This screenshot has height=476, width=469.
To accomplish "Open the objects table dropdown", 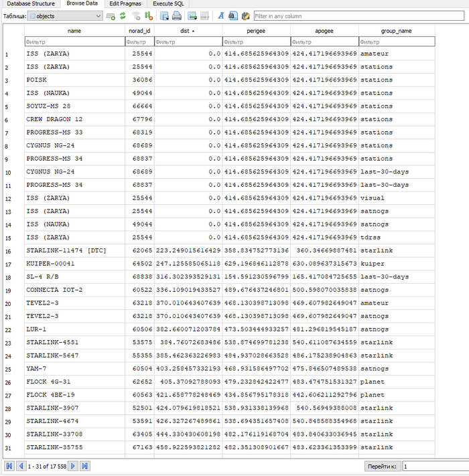I will pyautogui.click(x=65, y=16).
